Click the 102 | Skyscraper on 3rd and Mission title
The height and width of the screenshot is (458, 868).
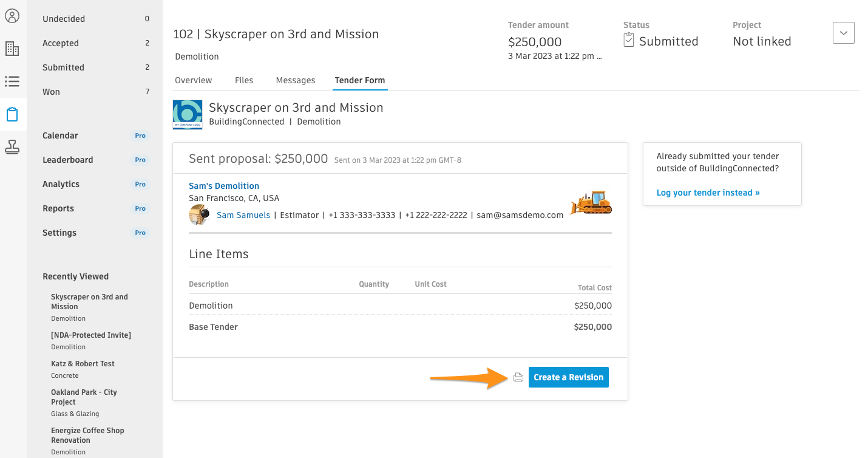(276, 34)
